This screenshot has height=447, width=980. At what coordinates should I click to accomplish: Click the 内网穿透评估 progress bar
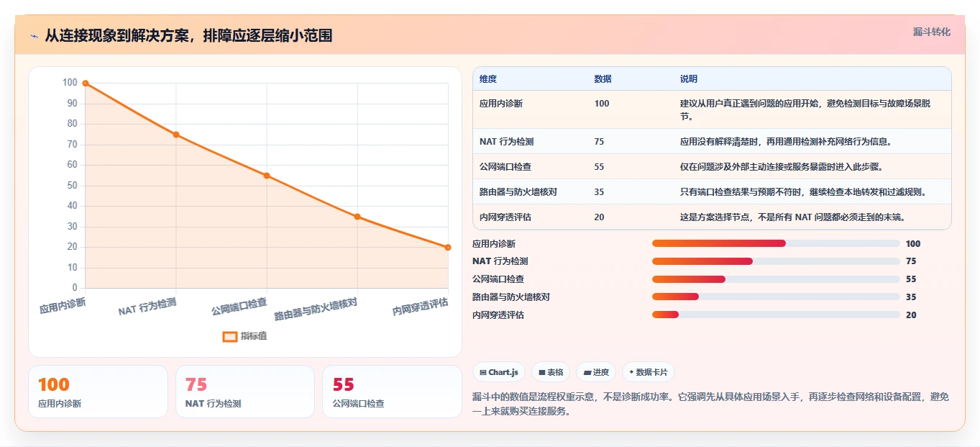(776, 315)
